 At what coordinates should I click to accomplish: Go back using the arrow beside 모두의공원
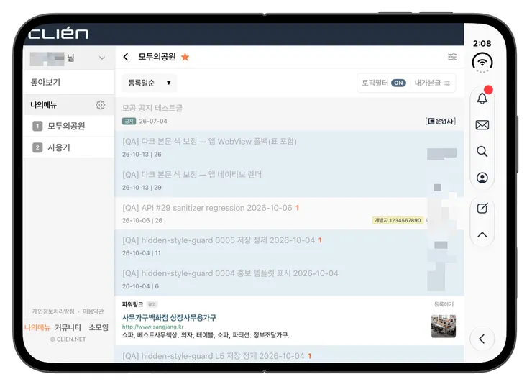126,57
